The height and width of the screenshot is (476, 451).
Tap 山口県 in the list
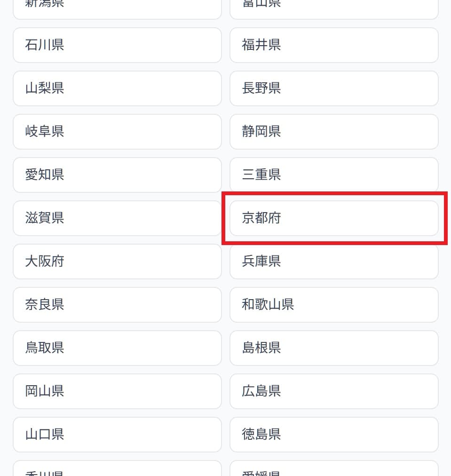117,435
